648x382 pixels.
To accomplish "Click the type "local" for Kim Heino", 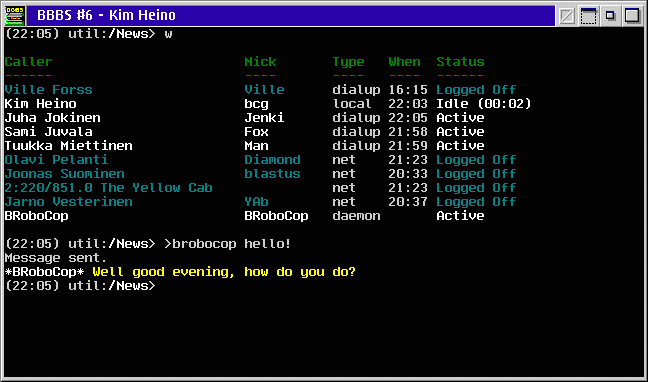I will pyautogui.click(x=352, y=104).
